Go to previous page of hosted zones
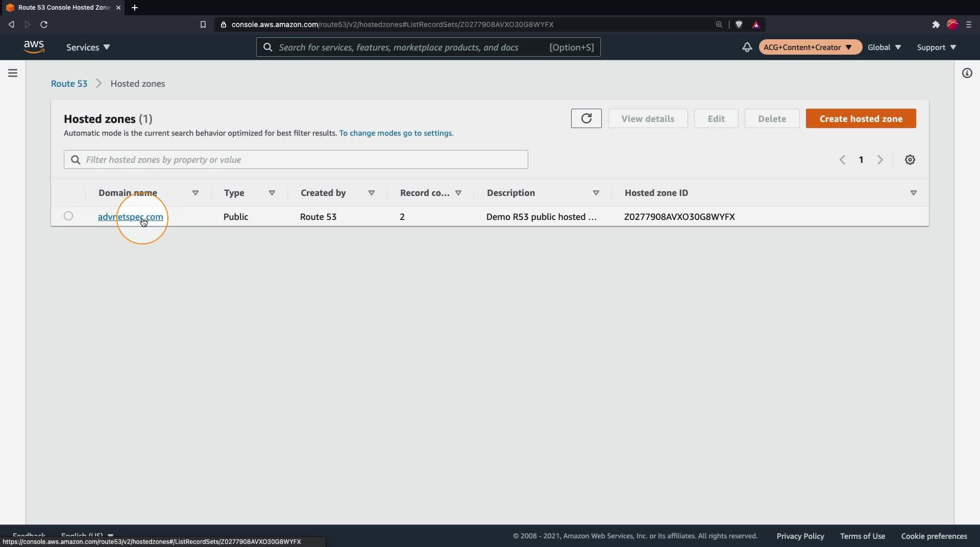 pyautogui.click(x=842, y=160)
